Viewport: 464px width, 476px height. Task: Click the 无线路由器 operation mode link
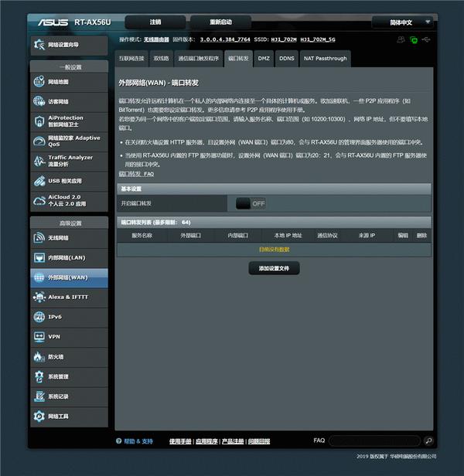click(x=156, y=39)
